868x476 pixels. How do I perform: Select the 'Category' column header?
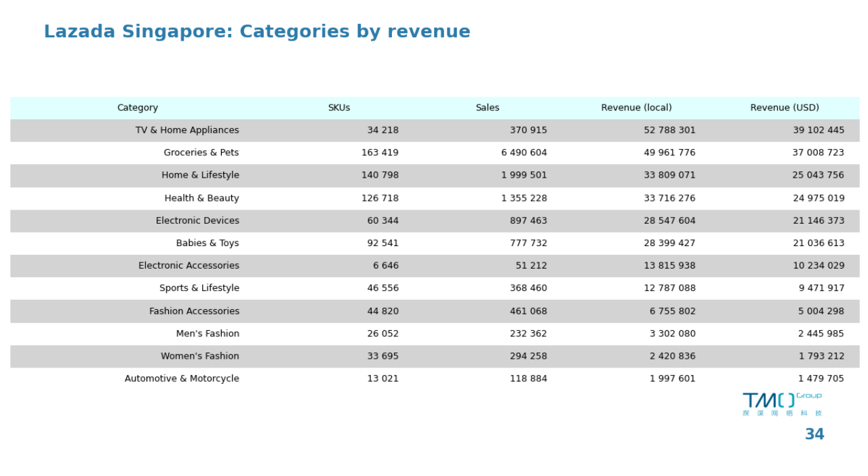coord(138,108)
